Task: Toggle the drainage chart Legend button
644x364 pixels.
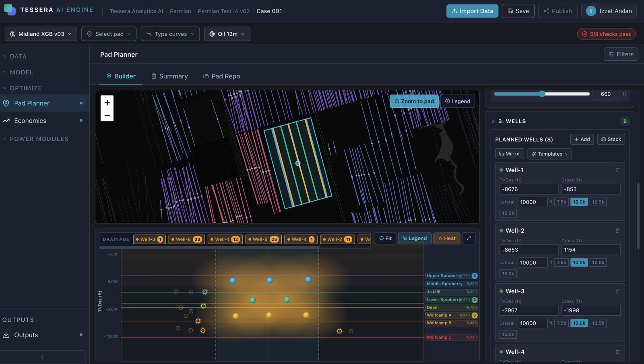Action: [x=415, y=239]
